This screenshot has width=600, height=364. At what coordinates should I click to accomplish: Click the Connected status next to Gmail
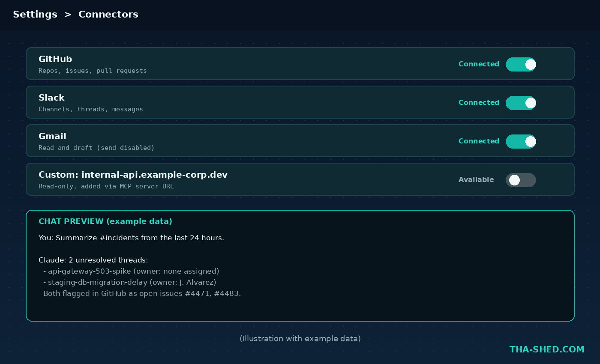(x=479, y=141)
